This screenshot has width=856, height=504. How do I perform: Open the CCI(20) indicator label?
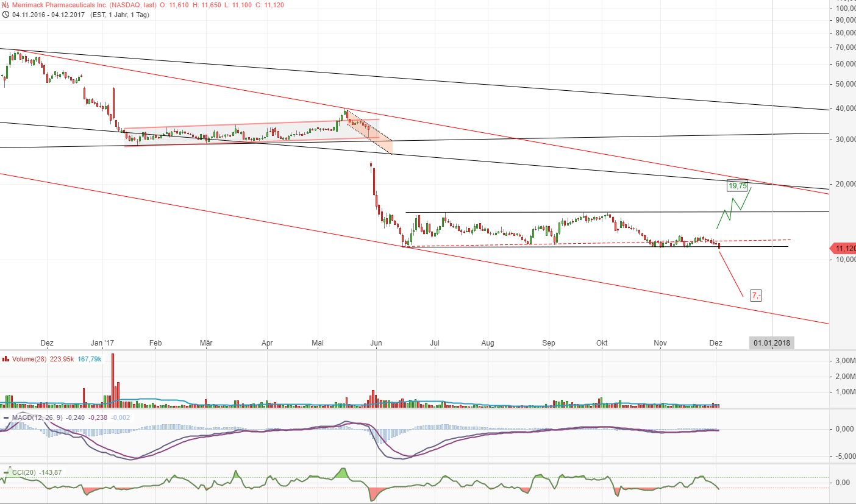[x=27, y=472]
